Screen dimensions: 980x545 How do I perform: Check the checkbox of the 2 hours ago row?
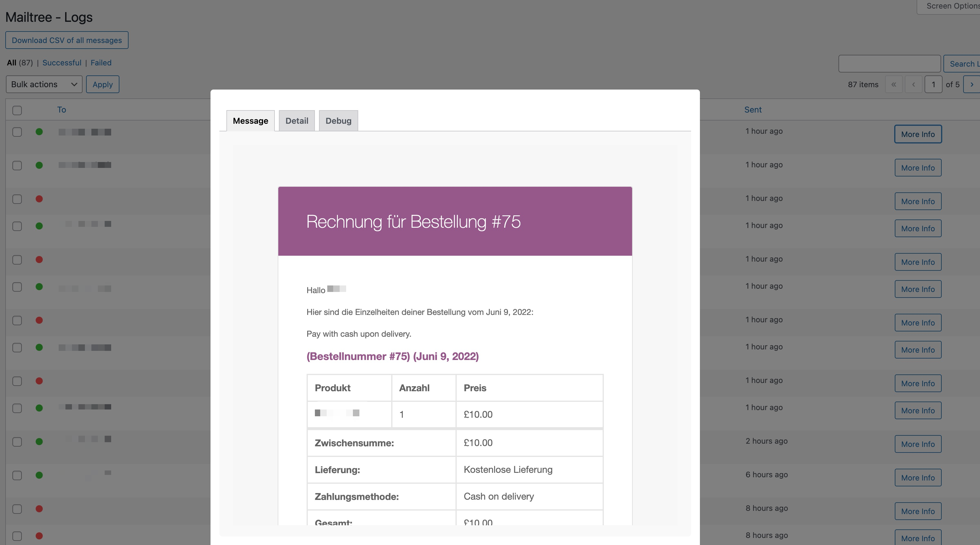17,442
